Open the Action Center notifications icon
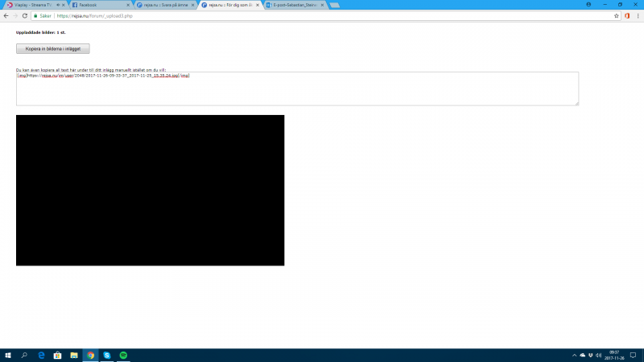Screen dimensions: 644x362 633,356
